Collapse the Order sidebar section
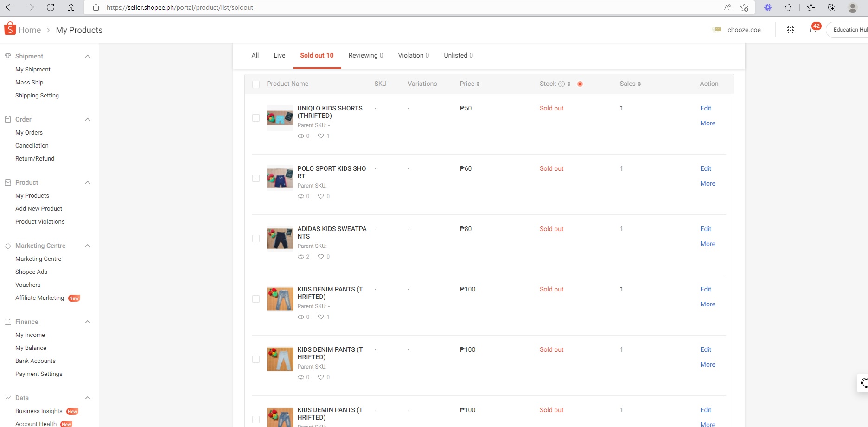Image resolution: width=868 pixels, height=427 pixels. [88, 119]
